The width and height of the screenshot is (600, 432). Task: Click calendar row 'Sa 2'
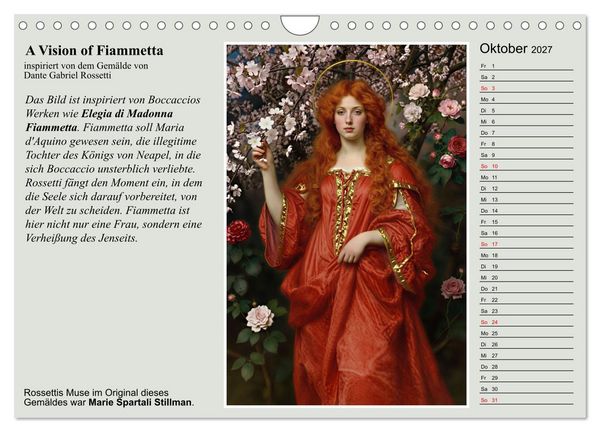click(527, 77)
